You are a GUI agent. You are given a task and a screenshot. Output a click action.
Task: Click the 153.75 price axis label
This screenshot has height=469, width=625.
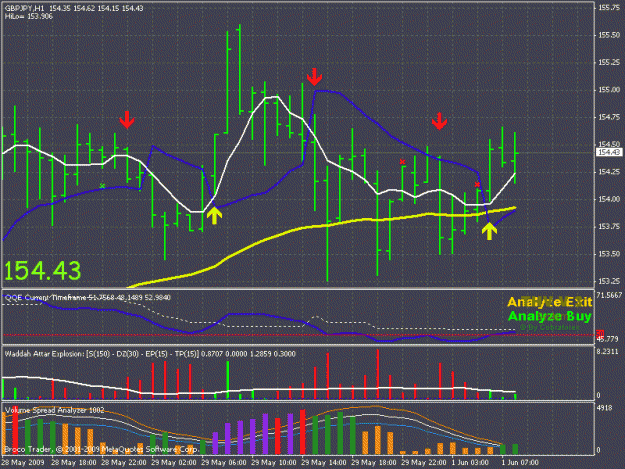point(609,227)
